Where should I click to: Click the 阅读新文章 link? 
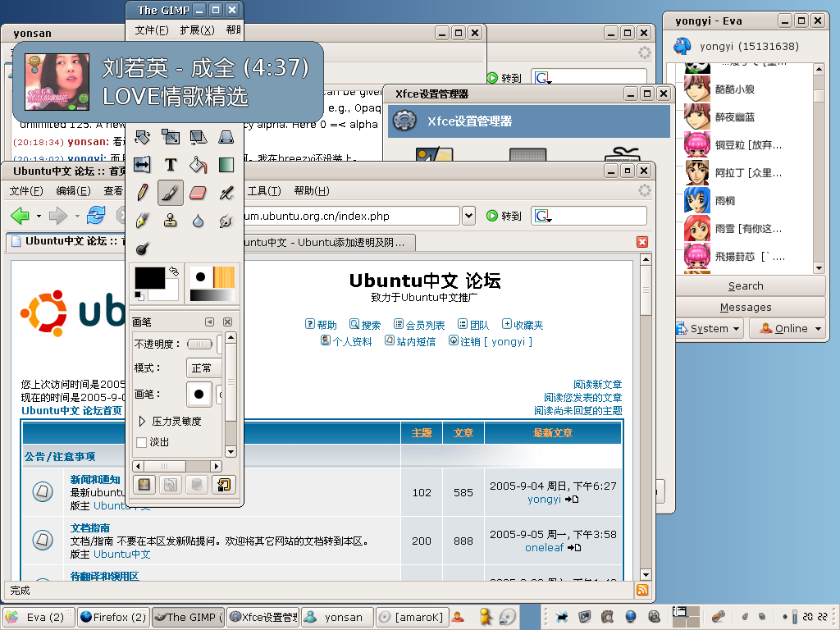point(597,384)
